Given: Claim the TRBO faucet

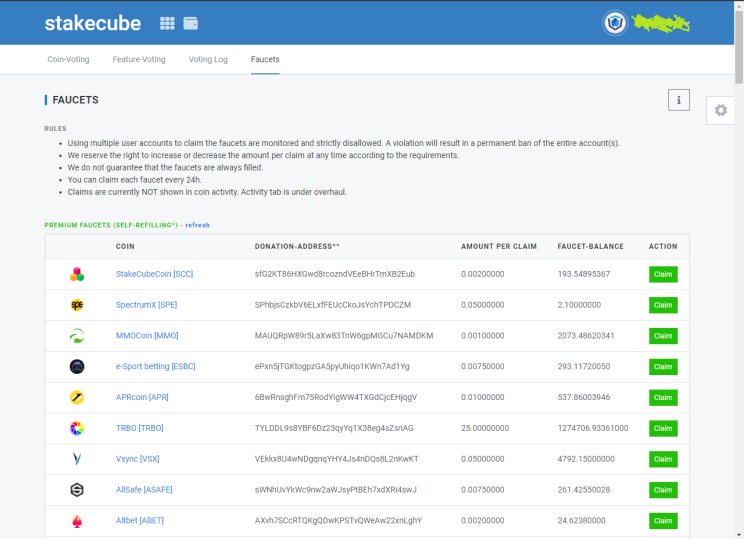Looking at the screenshot, I should 663,428.
